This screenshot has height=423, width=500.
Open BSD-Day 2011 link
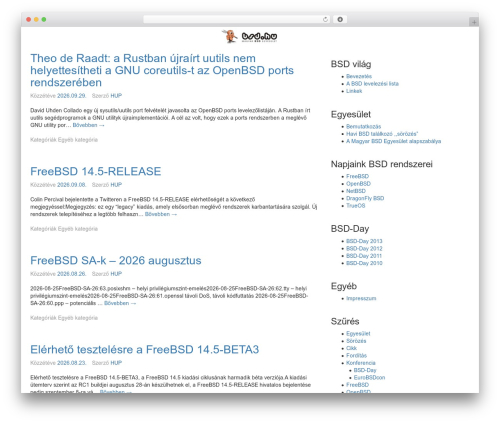click(x=364, y=256)
